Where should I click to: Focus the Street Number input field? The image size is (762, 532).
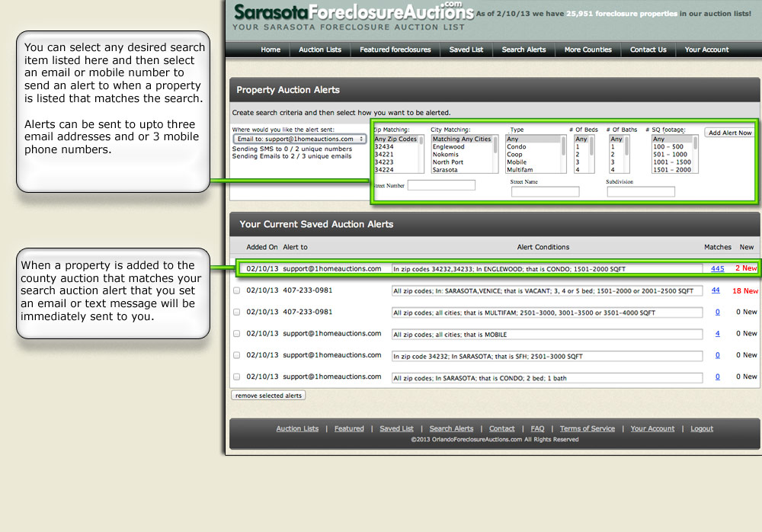tap(441, 185)
